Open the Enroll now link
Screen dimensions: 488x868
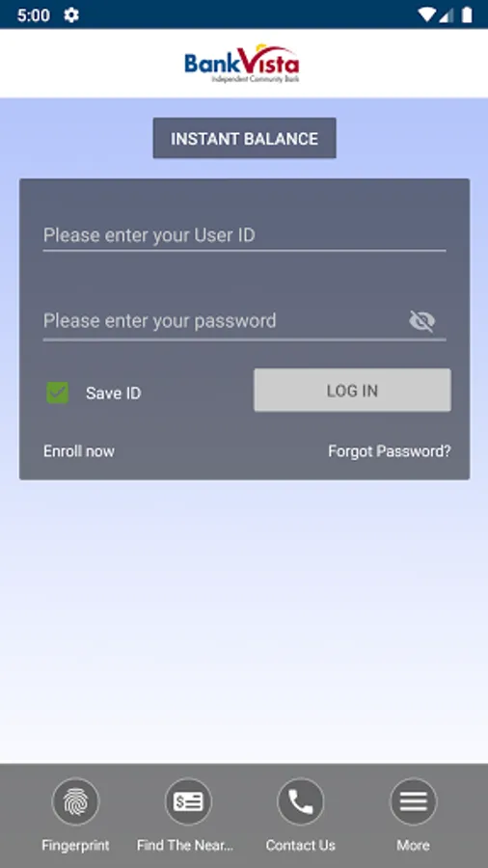[x=79, y=451]
